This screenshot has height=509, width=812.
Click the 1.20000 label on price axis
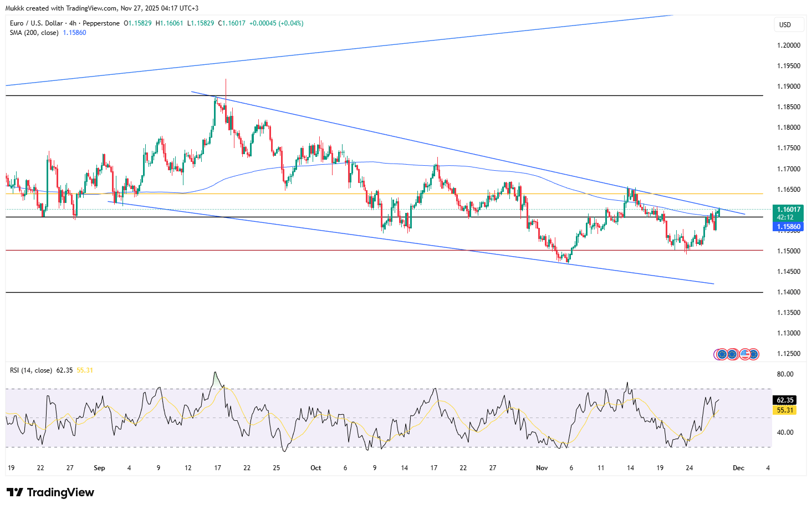pos(788,45)
